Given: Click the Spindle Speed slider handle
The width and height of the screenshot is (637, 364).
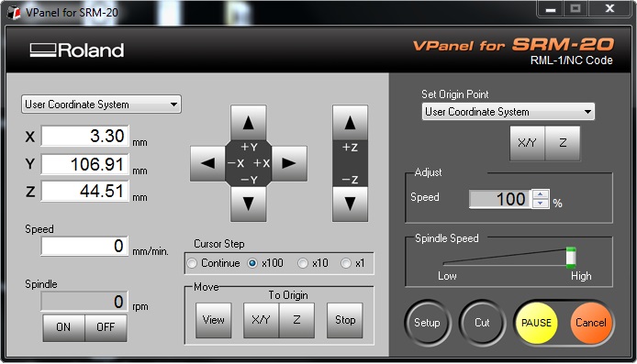Looking at the screenshot, I should point(571,258).
